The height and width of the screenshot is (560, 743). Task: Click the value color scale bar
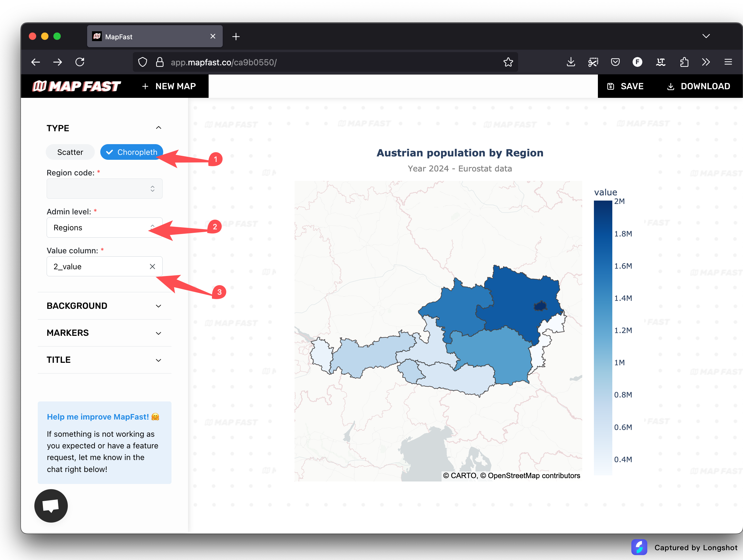[603, 338]
